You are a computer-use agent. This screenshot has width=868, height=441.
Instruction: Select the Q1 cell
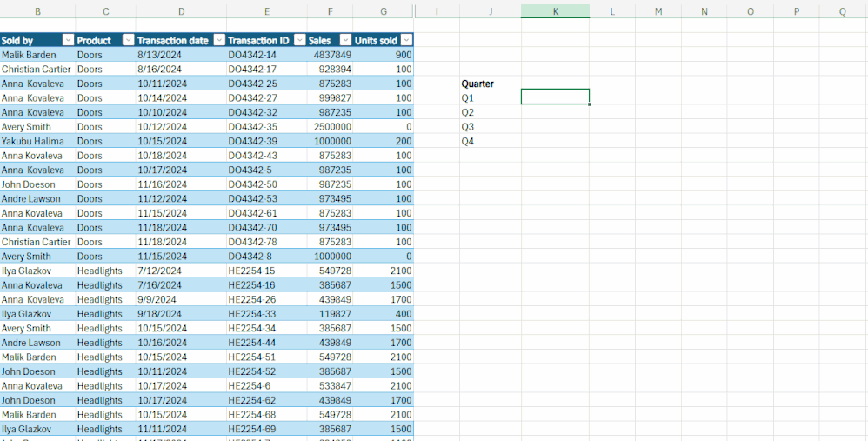point(491,98)
